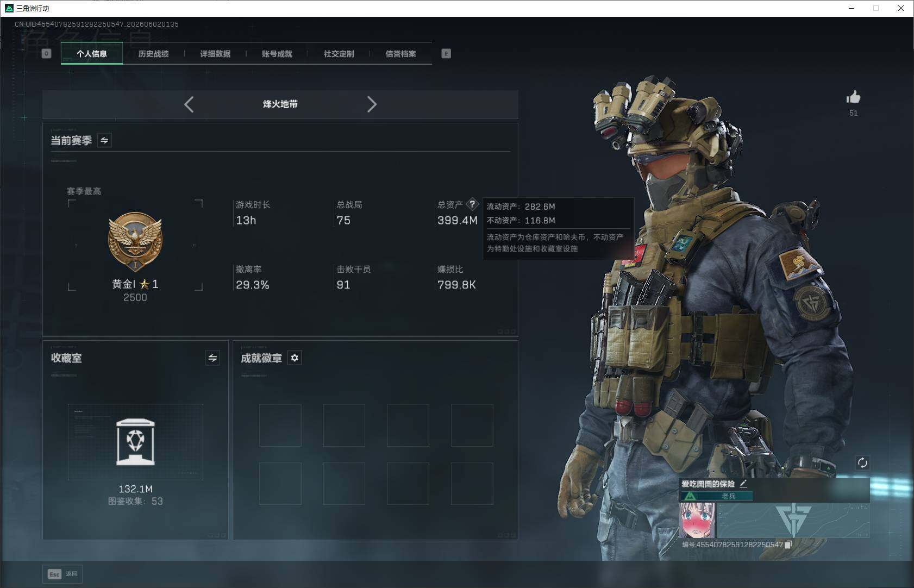Viewport: 914px width, 588px height.
Task: Copy the player ID with copy icon
Action: tap(788, 545)
